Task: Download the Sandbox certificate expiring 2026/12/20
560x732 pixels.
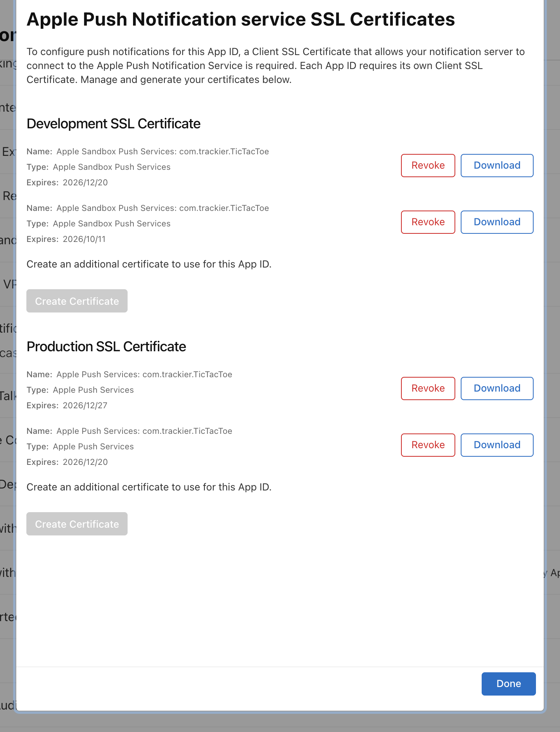Action: (x=497, y=166)
